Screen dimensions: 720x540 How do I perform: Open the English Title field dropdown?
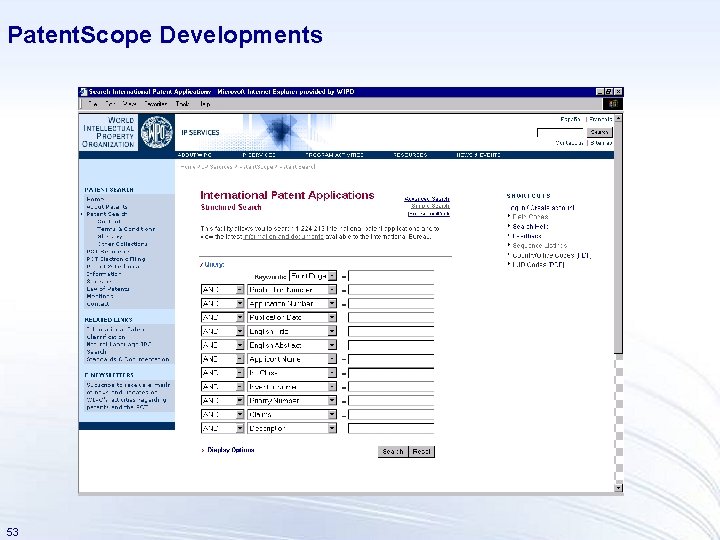tap(292, 331)
